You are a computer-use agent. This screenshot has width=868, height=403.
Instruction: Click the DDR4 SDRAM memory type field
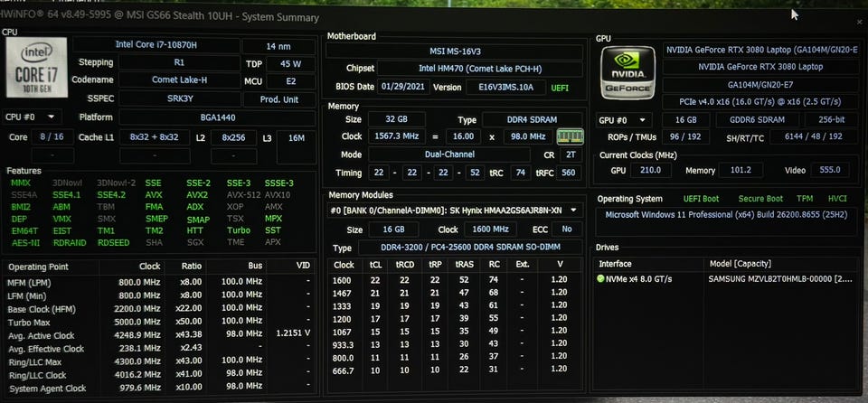pyautogui.click(x=532, y=119)
